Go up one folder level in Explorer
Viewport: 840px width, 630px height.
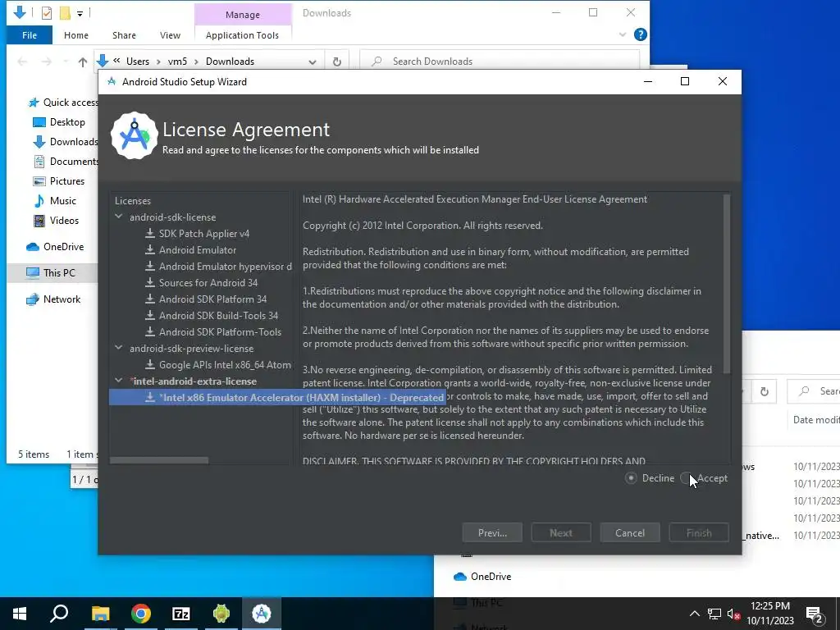pyautogui.click(x=83, y=62)
